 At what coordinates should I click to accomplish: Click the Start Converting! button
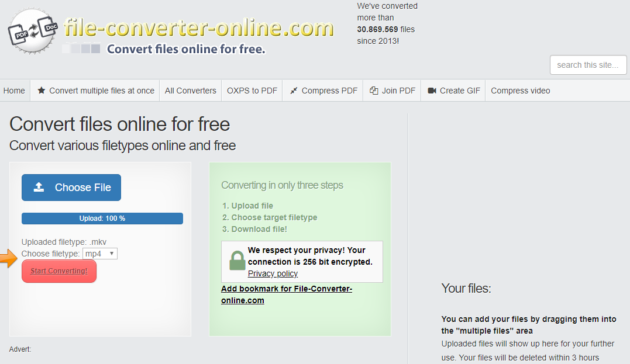pos(59,271)
